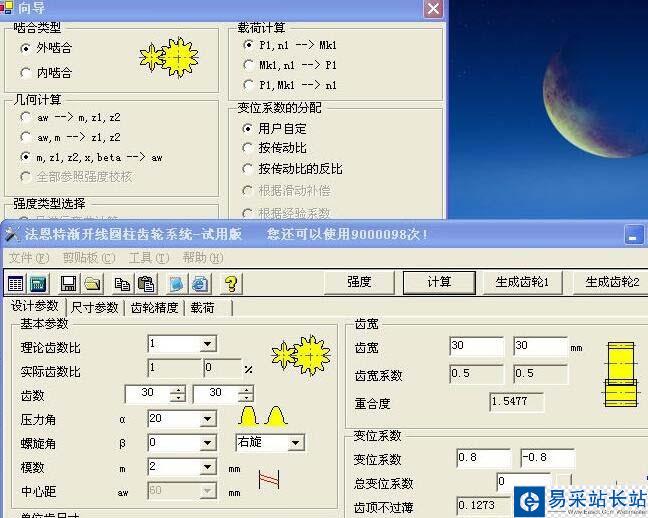Select load option P1, n1 --> Mk1

(248, 45)
